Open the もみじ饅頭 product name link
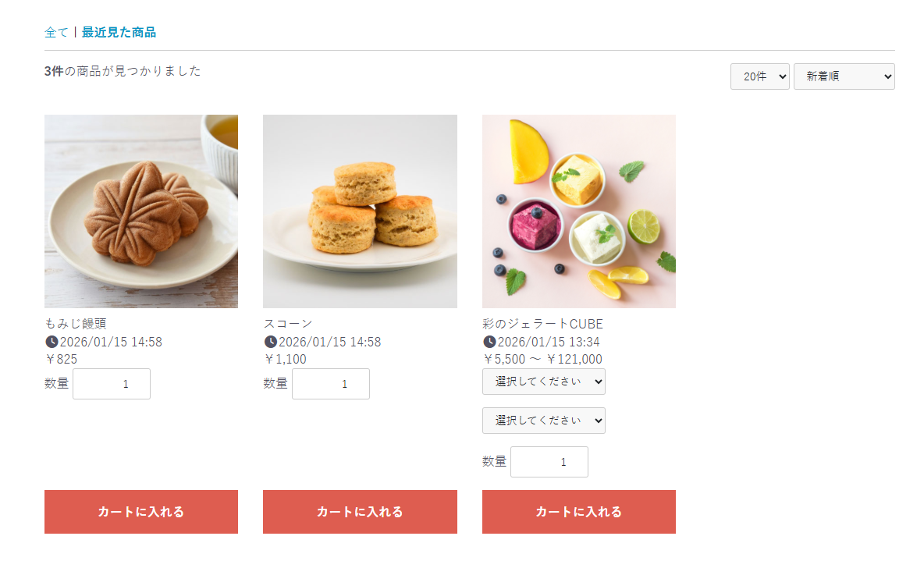This screenshot has height=568, width=924. click(76, 324)
